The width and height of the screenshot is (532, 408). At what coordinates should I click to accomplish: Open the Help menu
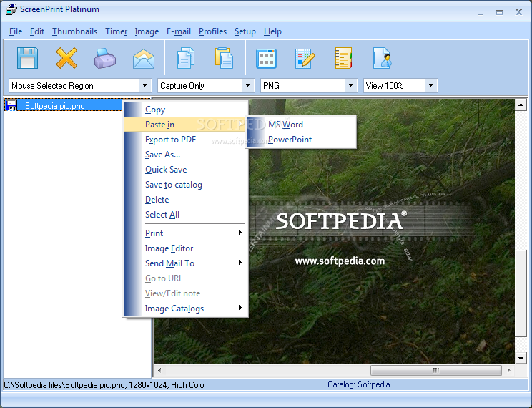[272, 31]
